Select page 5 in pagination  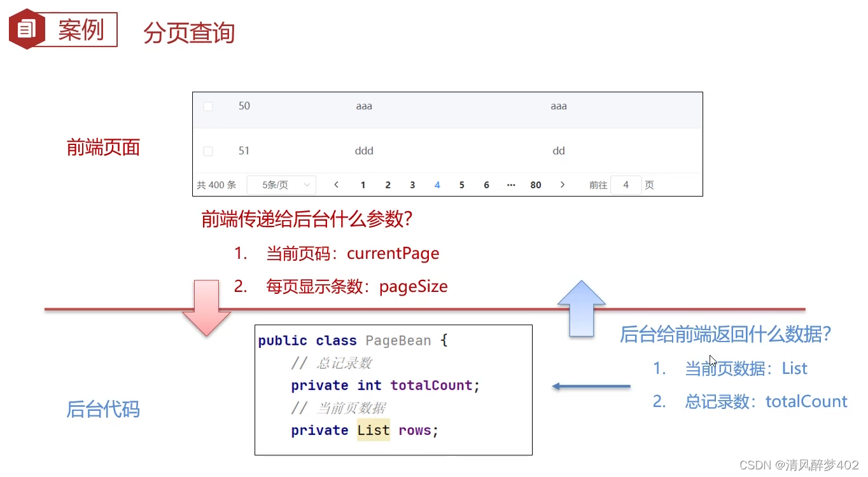click(x=462, y=185)
